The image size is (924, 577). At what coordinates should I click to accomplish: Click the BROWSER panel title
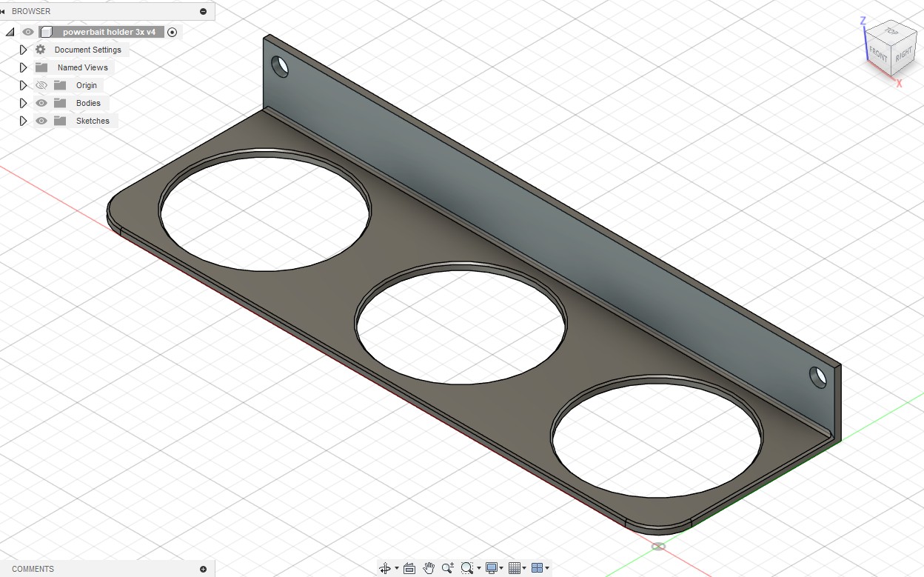point(31,11)
